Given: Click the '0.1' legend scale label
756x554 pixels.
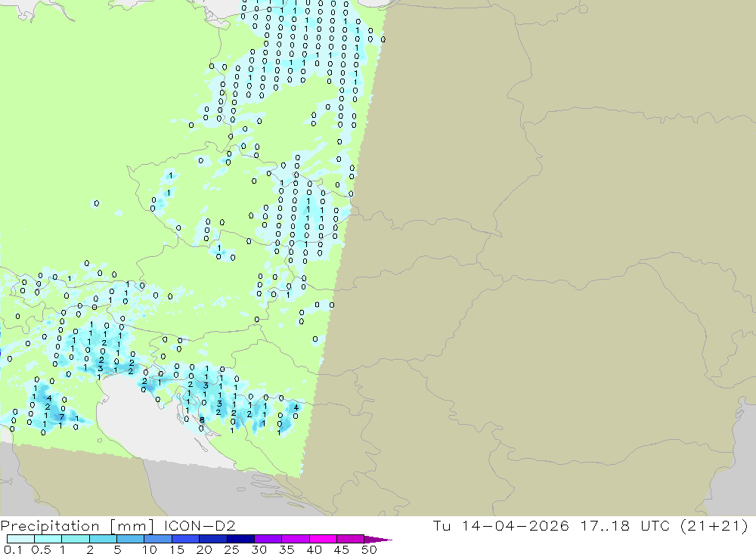Looking at the screenshot, I should click(x=13, y=549).
